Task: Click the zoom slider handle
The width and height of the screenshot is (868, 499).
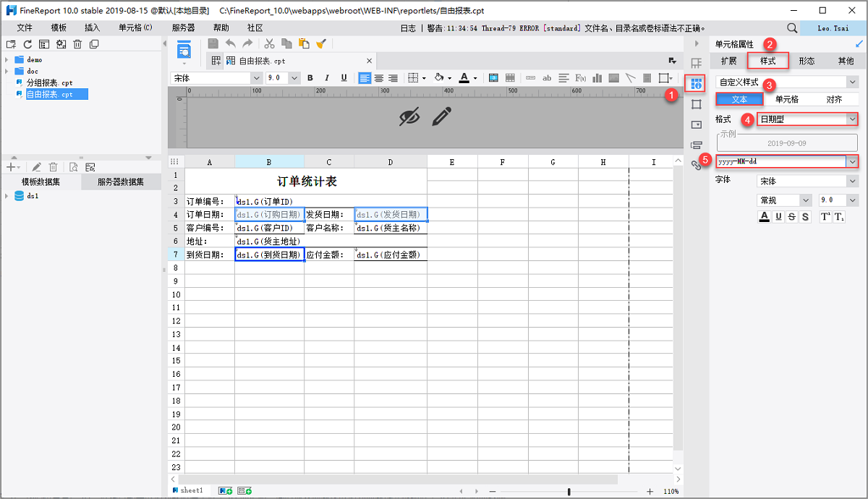Action: click(569, 492)
